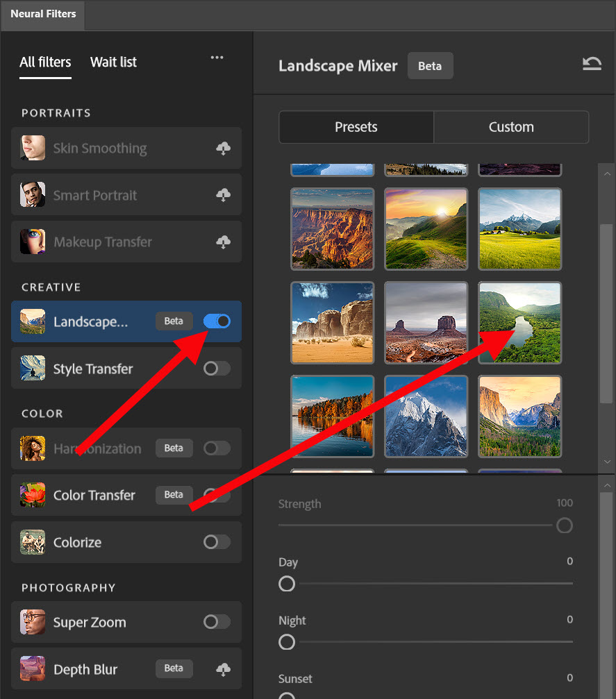616x699 pixels.
Task: Click presets scrollbar up arrow
Action: pyautogui.click(x=607, y=174)
